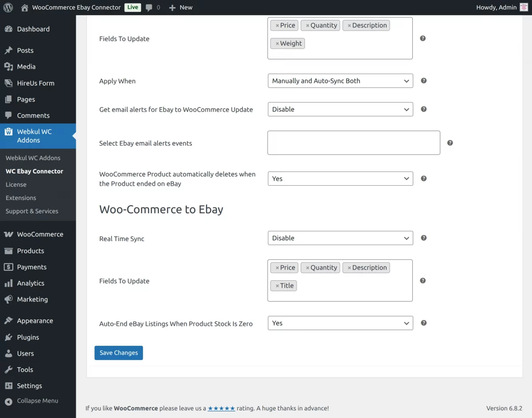The image size is (532, 418).
Task: Remove the Weight field from Fields To Update
Action: coord(278,43)
